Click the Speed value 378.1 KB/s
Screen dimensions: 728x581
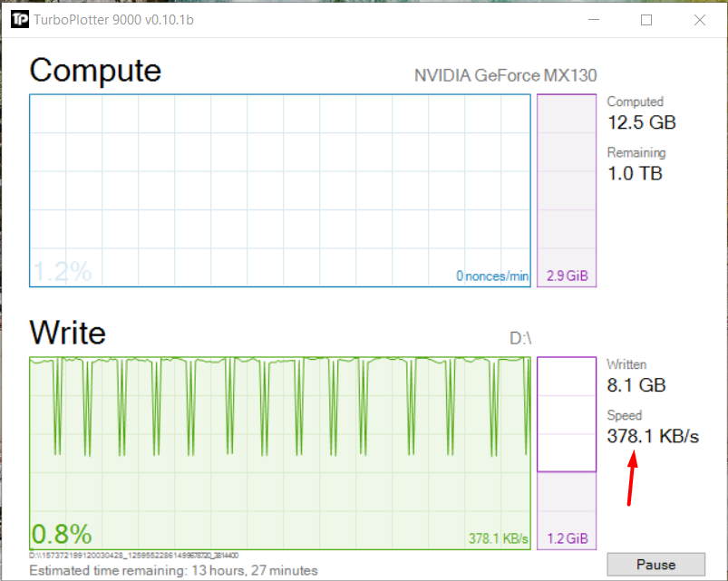pos(653,436)
